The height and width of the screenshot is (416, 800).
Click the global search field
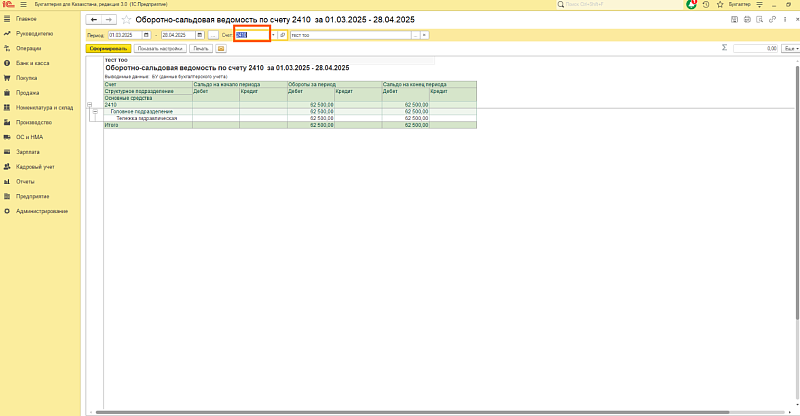coord(622,5)
